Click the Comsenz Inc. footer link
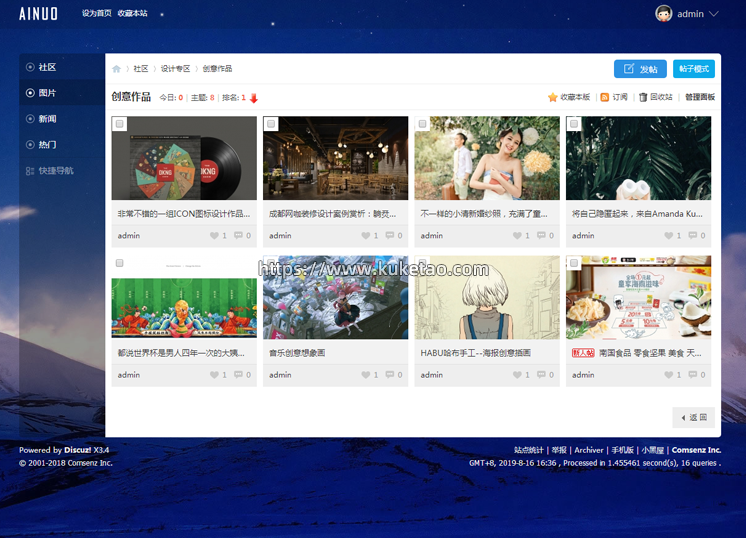The height and width of the screenshot is (538, 746). [696, 450]
